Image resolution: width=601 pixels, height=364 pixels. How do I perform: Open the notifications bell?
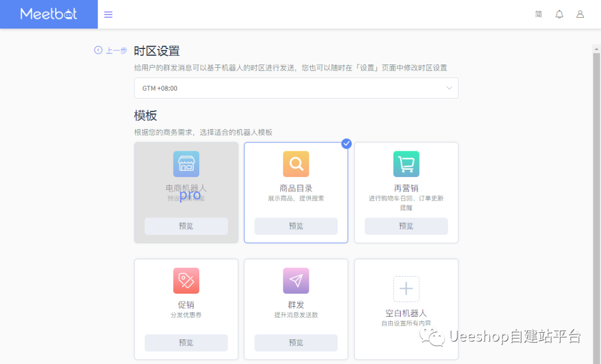pos(559,14)
